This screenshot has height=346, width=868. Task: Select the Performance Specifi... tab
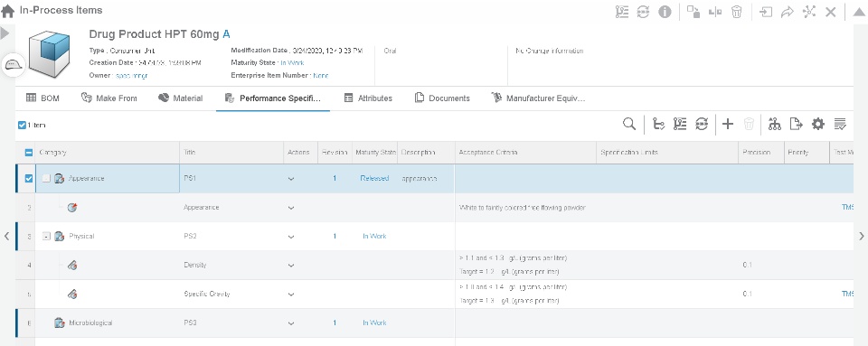click(273, 98)
